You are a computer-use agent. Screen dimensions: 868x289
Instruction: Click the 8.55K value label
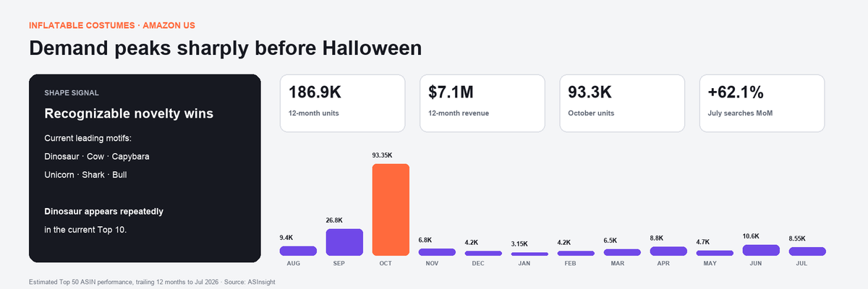(x=798, y=238)
